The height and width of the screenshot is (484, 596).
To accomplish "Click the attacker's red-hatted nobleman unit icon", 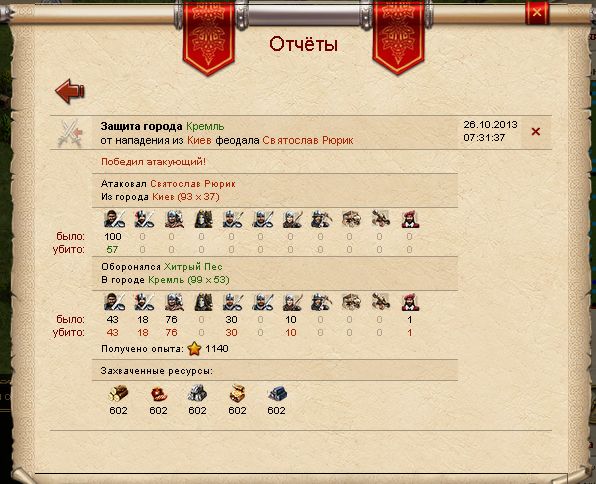I will click(x=411, y=219).
